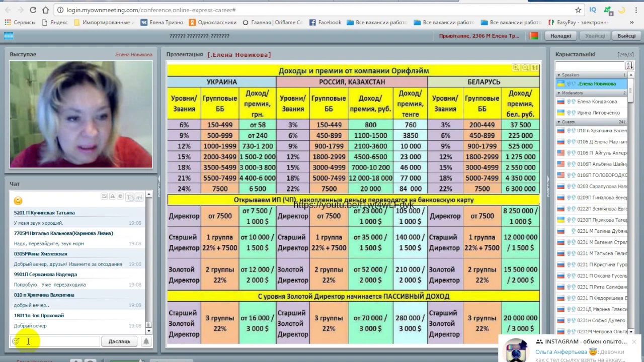Open the green extension with 0 badge
Screen dimensions: 644x362
[608, 10]
